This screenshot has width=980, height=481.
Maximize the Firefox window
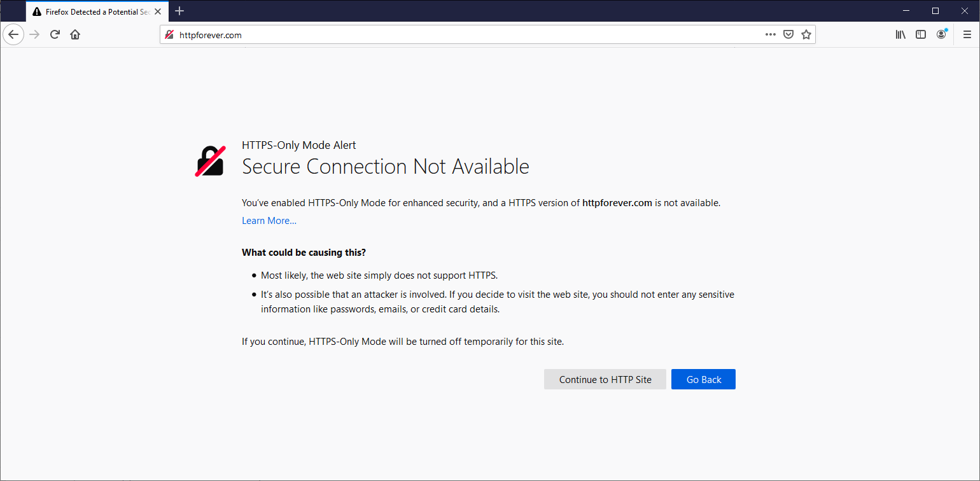click(x=935, y=11)
